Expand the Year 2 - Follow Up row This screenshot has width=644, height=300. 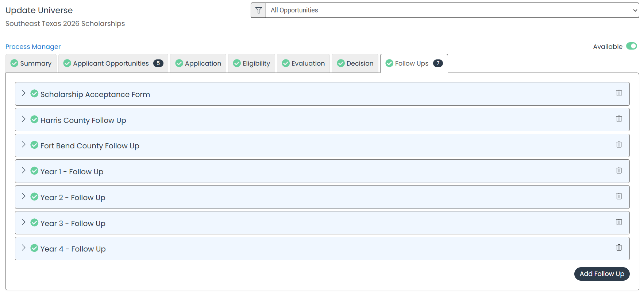[23, 196]
